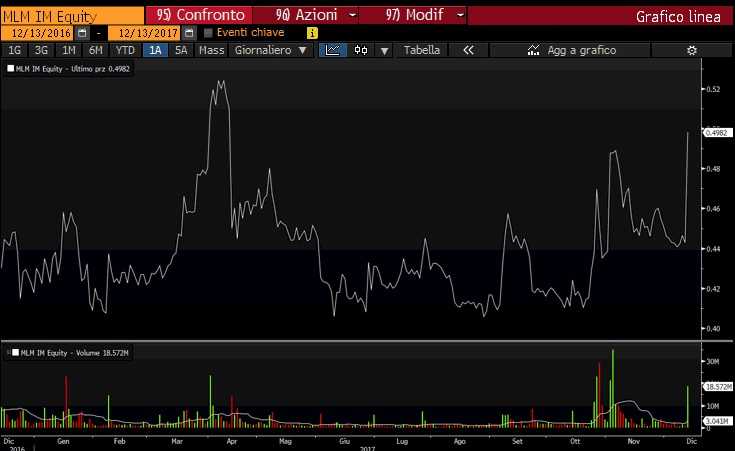Image resolution: width=735 pixels, height=451 pixels.
Task: Toggle the Eventi chiave checkbox
Action: coord(208,33)
